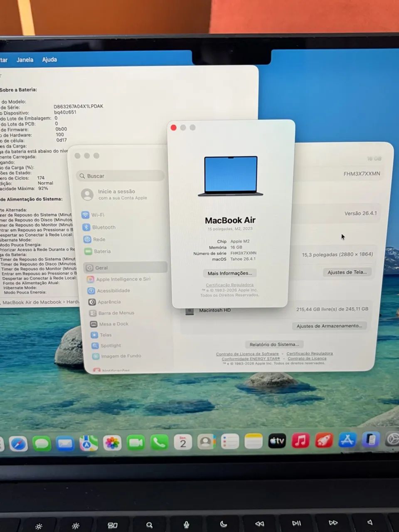
Task: Open the App Store from the Dock
Action: click(347, 440)
